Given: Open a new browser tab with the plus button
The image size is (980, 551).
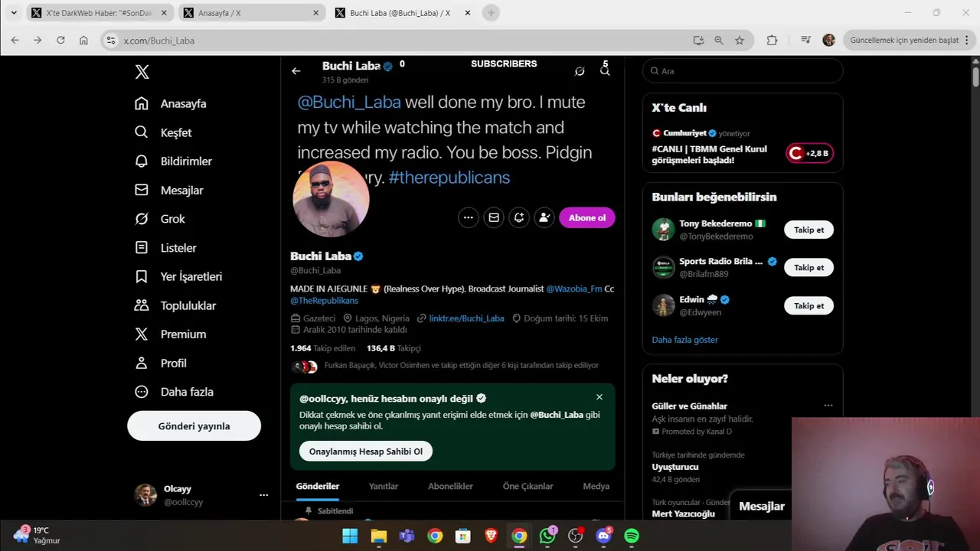Looking at the screenshot, I should [492, 13].
